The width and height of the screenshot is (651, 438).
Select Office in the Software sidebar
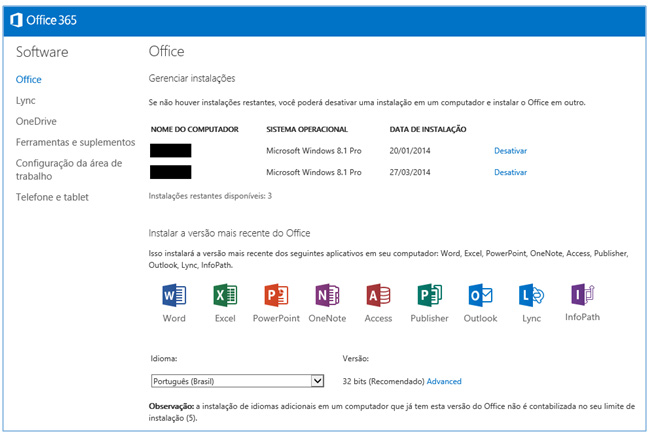click(x=29, y=79)
